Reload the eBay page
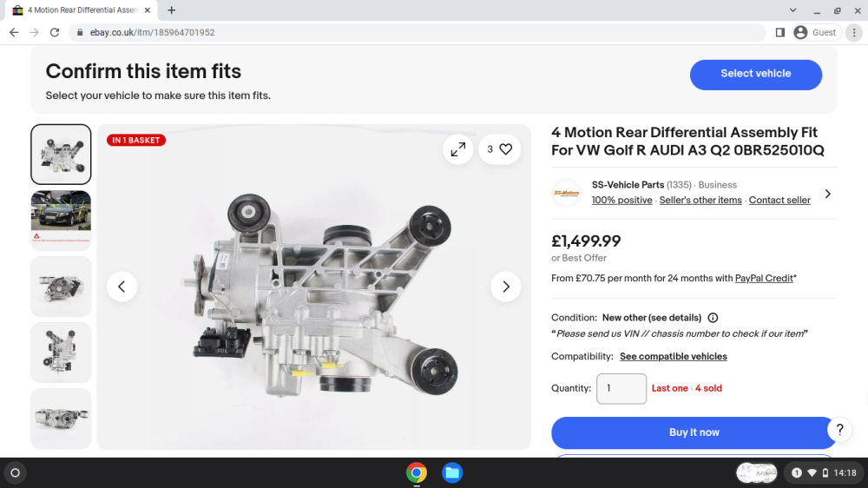The height and width of the screenshot is (488, 868). tap(54, 33)
